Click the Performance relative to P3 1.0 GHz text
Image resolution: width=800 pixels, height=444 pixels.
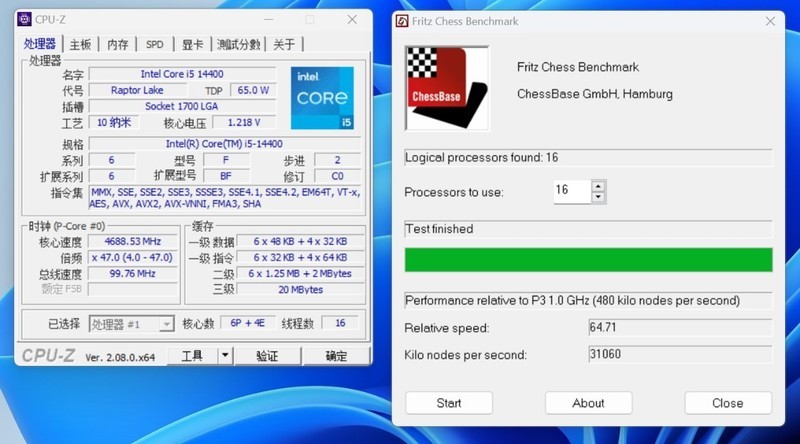pyautogui.click(x=572, y=301)
